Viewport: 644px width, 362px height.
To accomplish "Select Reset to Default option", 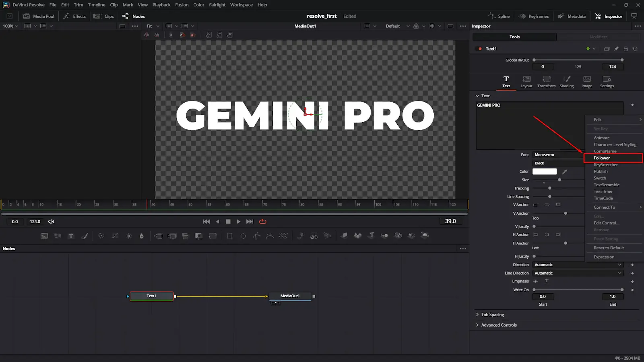I will pyautogui.click(x=609, y=248).
